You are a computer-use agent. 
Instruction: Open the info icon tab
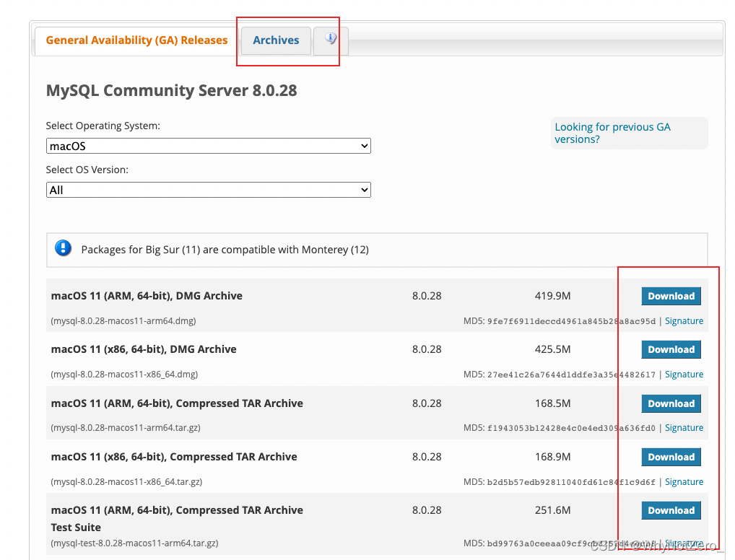point(331,40)
